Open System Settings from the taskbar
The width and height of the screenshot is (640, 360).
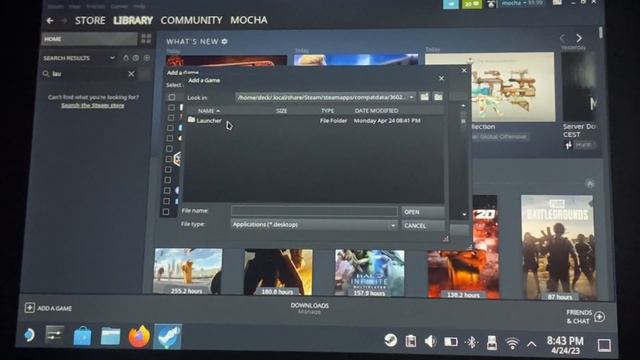coord(55,335)
